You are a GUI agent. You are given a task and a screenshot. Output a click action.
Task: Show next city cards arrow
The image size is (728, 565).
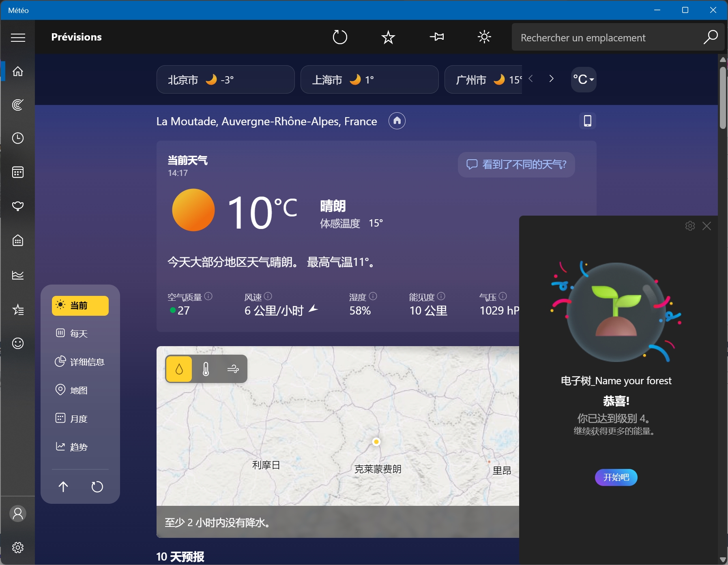pyautogui.click(x=551, y=79)
